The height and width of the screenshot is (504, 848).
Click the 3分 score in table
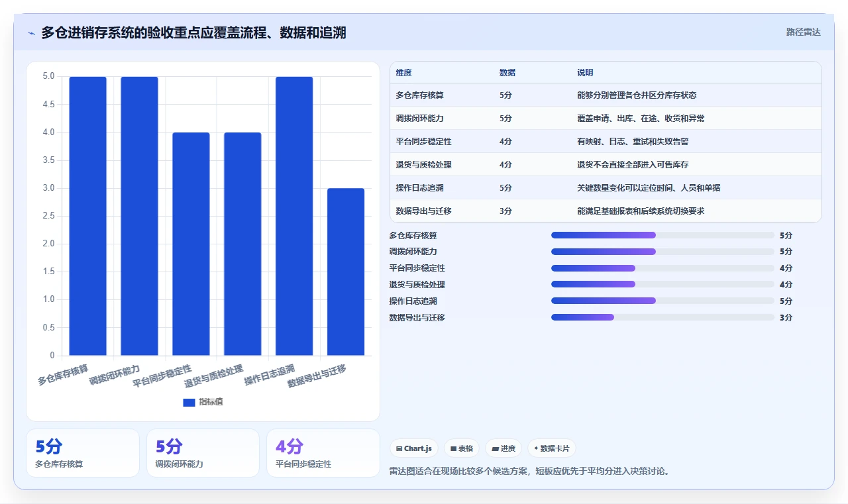[x=505, y=211]
